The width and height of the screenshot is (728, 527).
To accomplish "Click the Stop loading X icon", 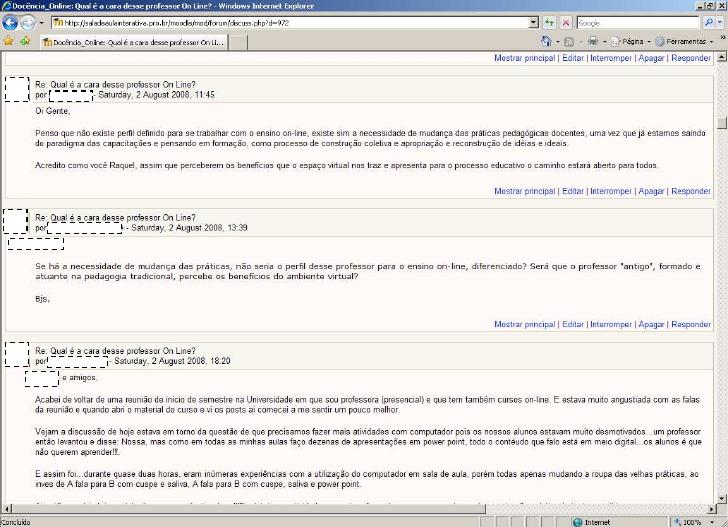I will coord(566,22).
